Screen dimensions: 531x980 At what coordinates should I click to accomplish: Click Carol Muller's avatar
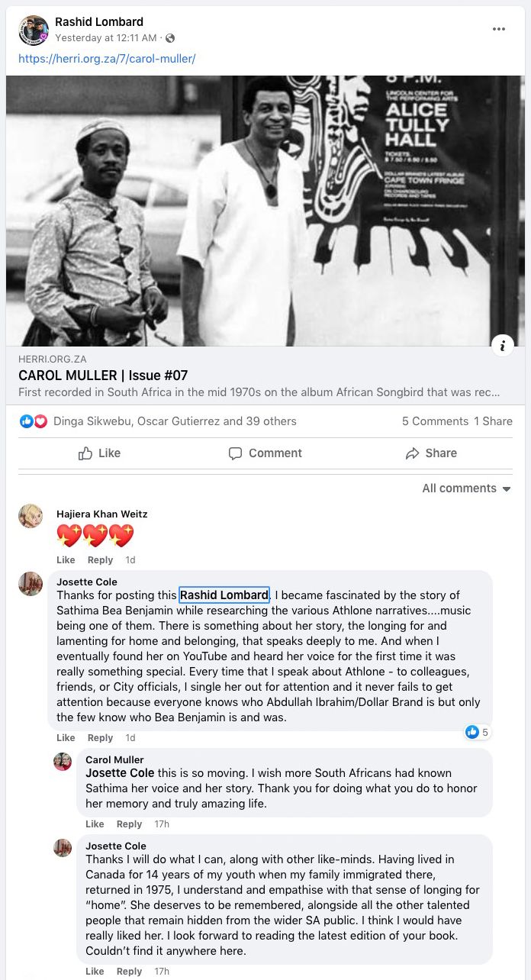[63, 761]
